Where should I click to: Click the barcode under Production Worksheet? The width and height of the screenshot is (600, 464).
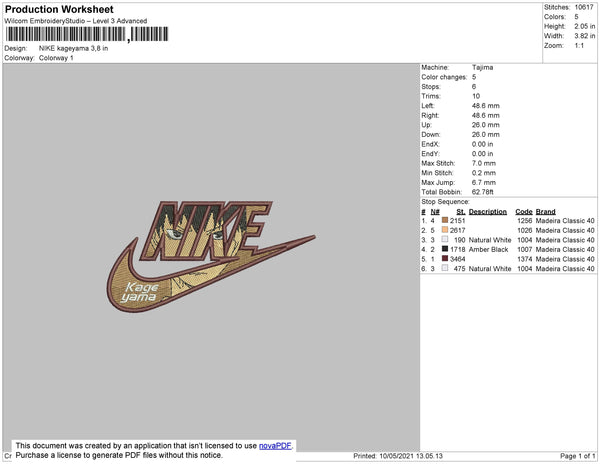coord(87,34)
